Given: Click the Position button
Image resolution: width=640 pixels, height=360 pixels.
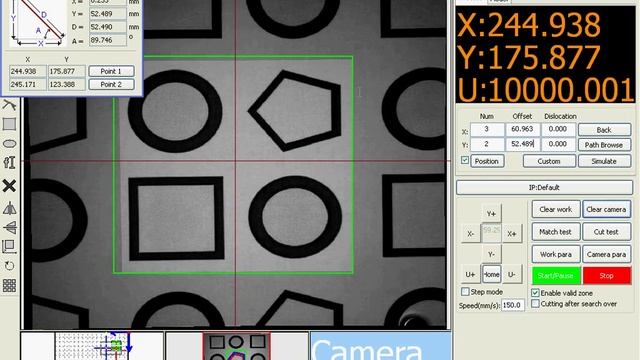Looking at the screenshot, I should [x=487, y=161].
